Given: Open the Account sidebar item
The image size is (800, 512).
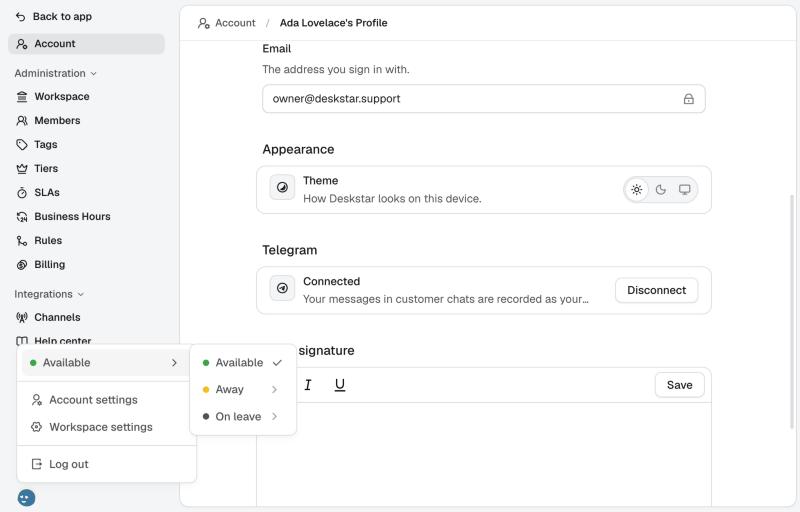Looking at the screenshot, I should click(x=86, y=44).
